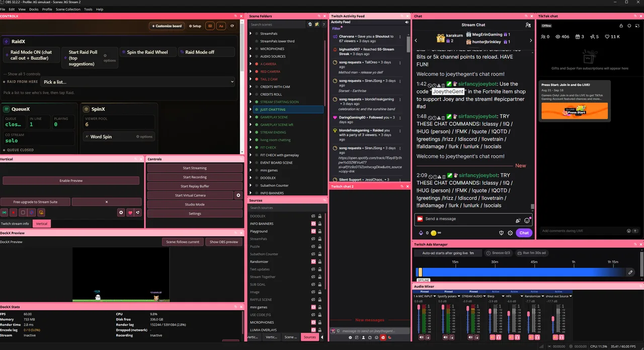The image size is (644, 350).
Task: Send the TikTok comment arrow button
Action: coord(635,231)
